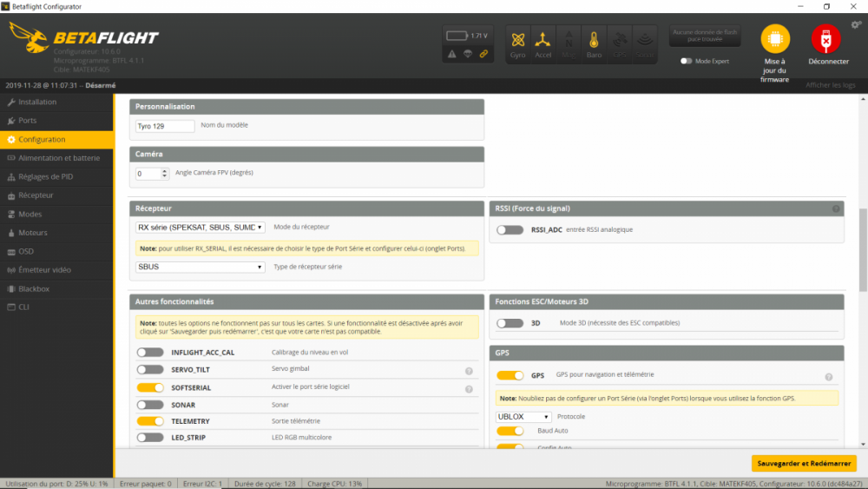Screen dimensions: 868x489
Task: Open options via top-right gear icon
Action: click(857, 24)
